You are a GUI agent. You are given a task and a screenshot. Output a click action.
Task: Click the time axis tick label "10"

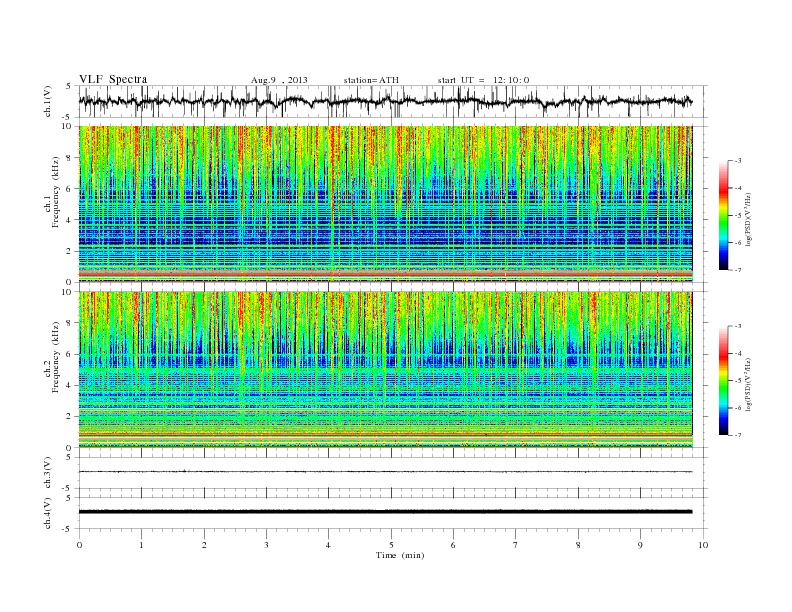(703, 545)
